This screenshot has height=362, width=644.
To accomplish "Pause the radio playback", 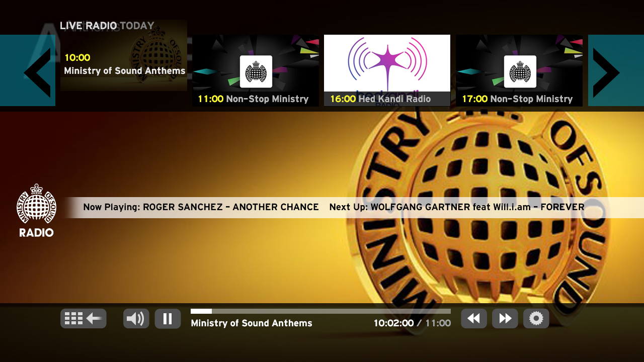I will click(x=168, y=318).
